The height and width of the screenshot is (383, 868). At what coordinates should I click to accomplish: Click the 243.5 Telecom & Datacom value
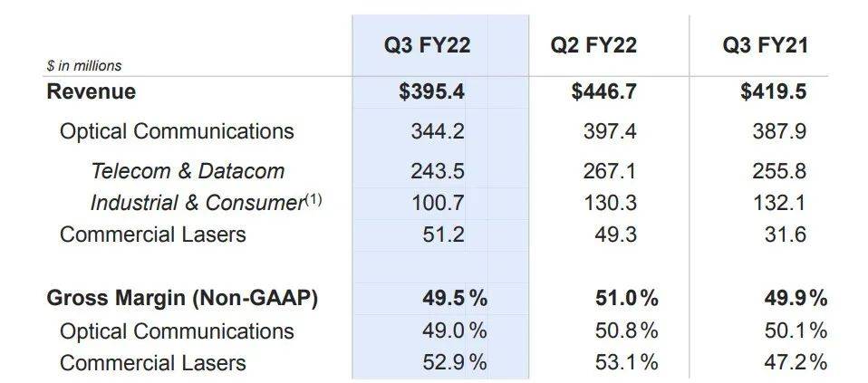coord(437,171)
